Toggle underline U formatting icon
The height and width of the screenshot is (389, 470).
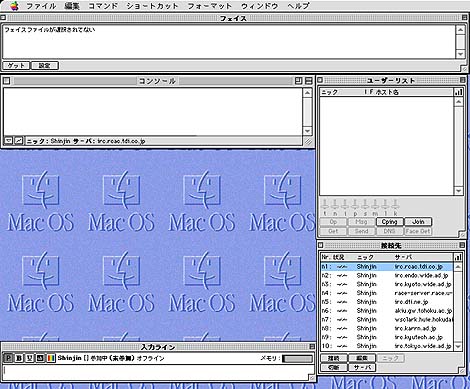tap(29, 358)
